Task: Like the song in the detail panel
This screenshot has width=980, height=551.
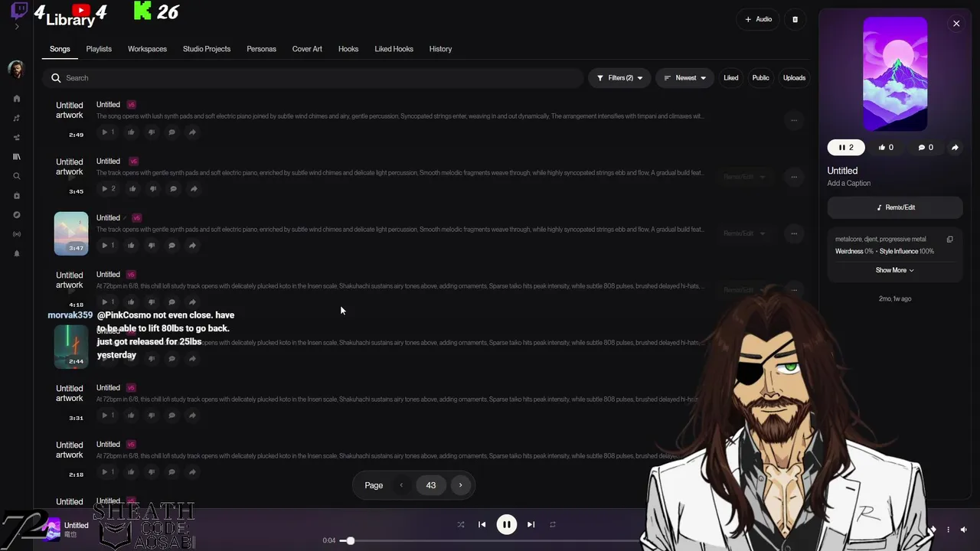Action: [886, 148]
